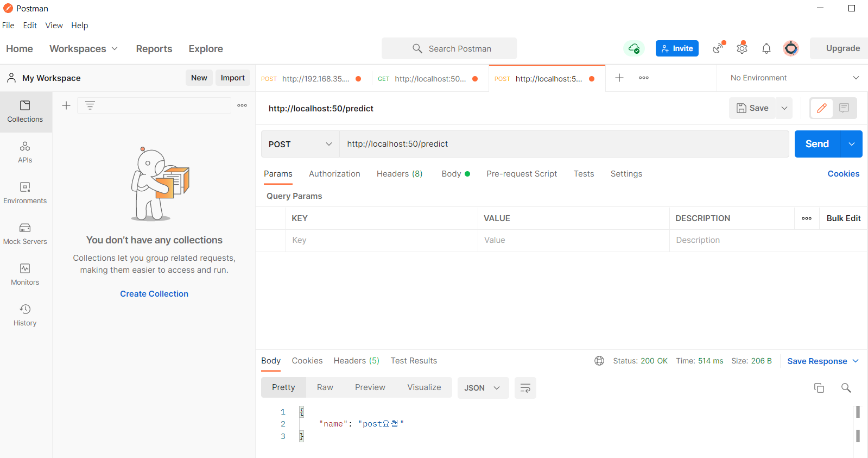868x458 pixels.
Task: Click the plus icon to create new collection
Action: (66, 105)
